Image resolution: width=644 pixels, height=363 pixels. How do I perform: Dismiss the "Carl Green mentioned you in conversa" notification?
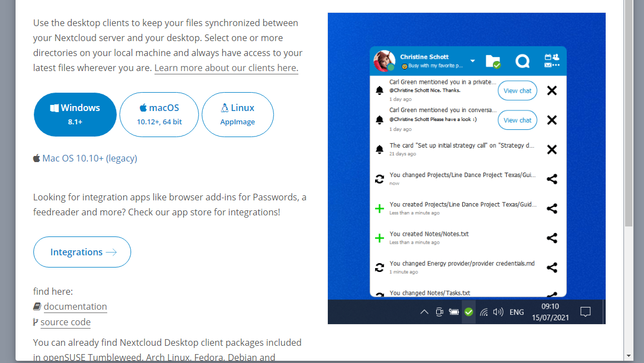(x=552, y=120)
